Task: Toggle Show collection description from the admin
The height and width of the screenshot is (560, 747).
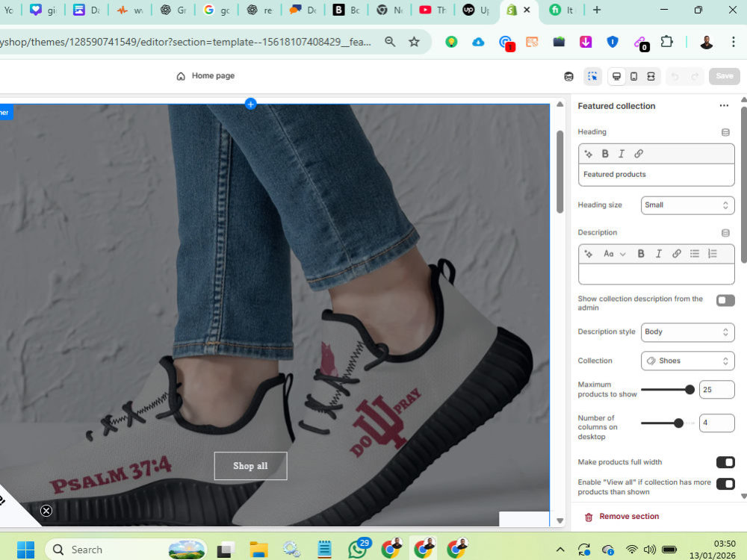Action: 725,300
